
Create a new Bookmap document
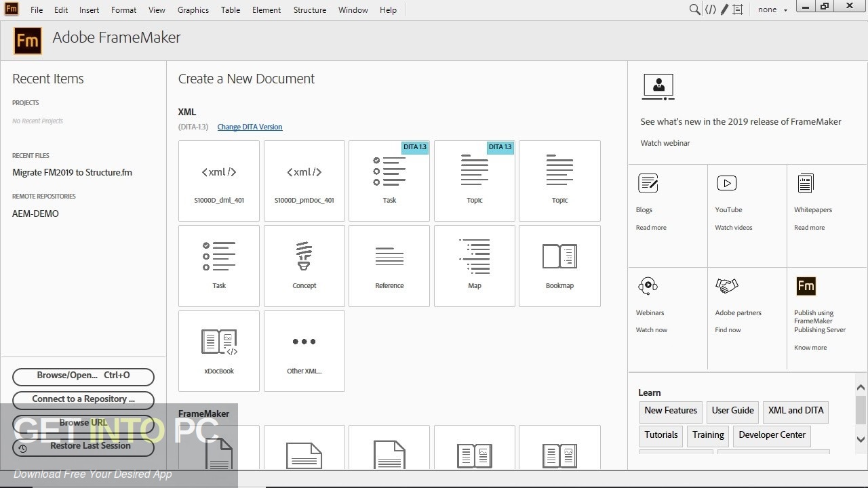559,266
